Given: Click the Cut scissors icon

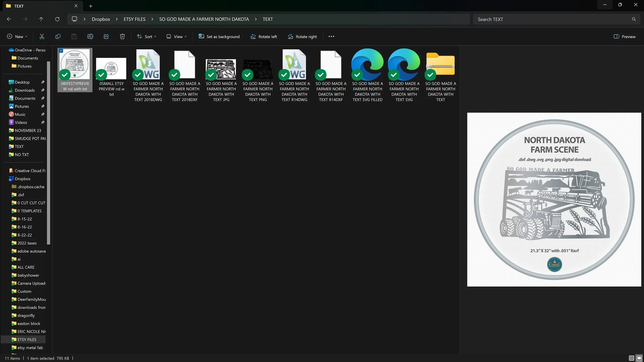Looking at the screenshot, I should (x=42, y=37).
